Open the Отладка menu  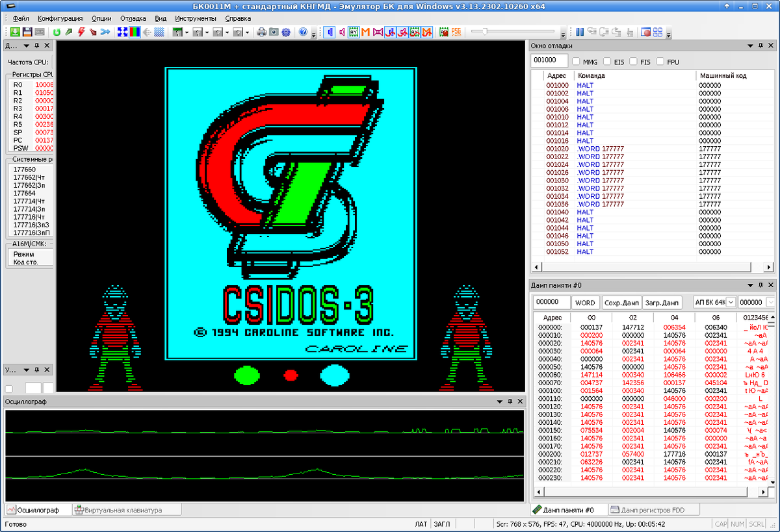pyautogui.click(x=133, y=19)
